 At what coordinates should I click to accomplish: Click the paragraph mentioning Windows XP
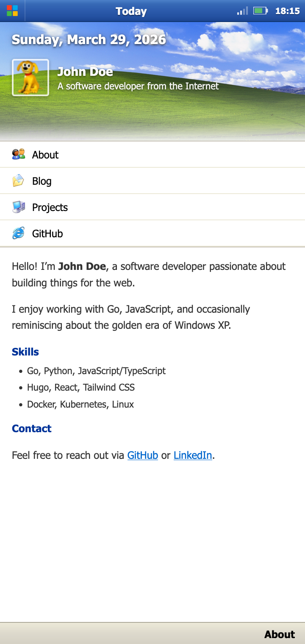[131, 317]
